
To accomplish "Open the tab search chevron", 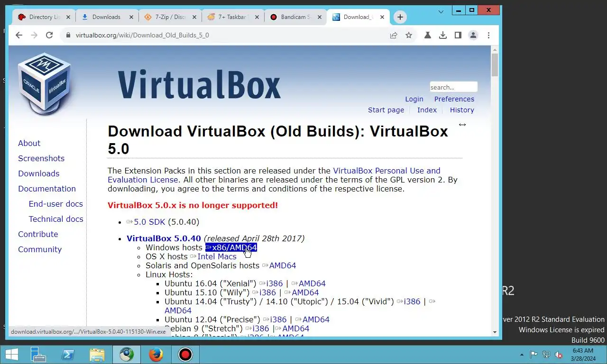I will tap(441, 11).
